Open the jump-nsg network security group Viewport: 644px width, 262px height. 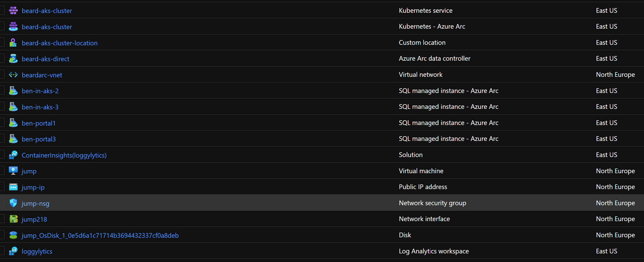[x=35, y=203]
